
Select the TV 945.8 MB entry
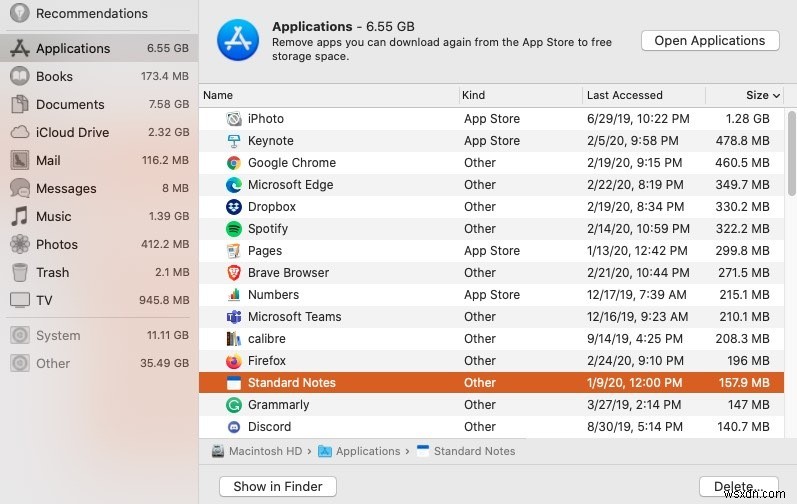pyautogui.click(x=99, y=300)
